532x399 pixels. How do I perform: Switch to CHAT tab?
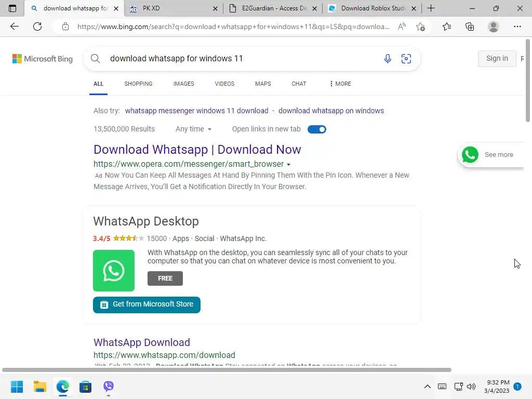click(x=299, y=84)
